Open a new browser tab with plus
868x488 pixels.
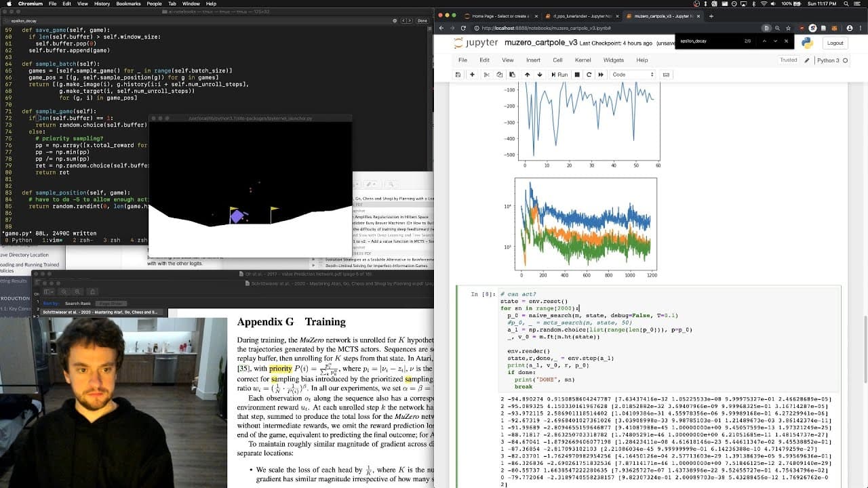point(711,16)
